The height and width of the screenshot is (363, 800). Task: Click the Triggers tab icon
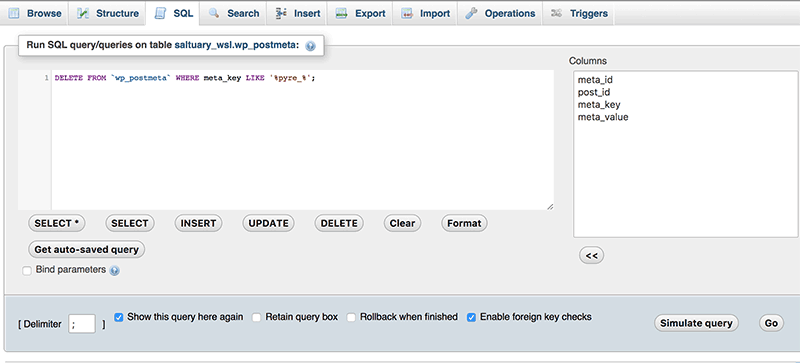point(557,14)
